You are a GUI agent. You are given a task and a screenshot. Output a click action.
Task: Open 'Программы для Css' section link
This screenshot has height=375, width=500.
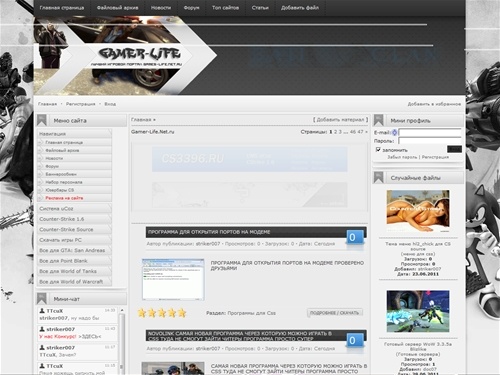point(251,313)
